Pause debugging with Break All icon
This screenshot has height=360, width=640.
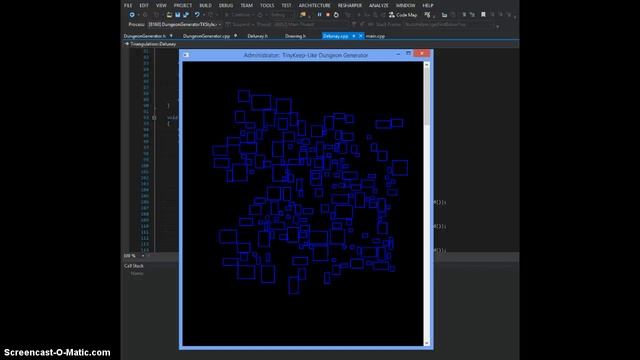coord(319,15)
